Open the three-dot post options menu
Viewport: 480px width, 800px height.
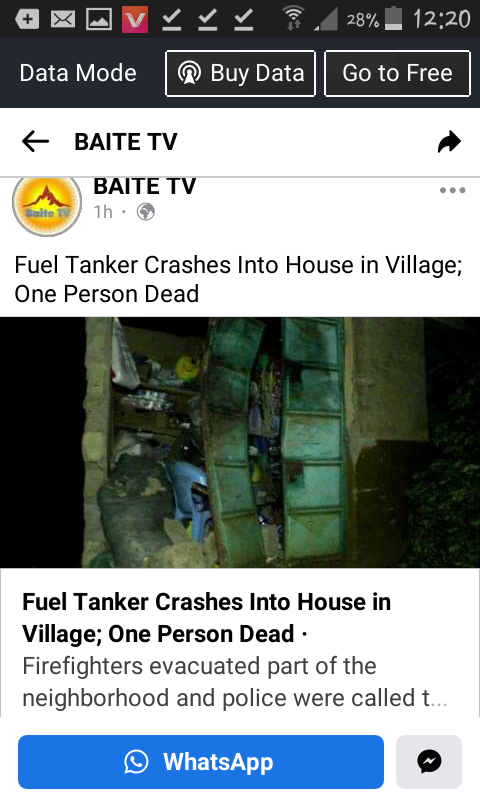pos(452,190)
